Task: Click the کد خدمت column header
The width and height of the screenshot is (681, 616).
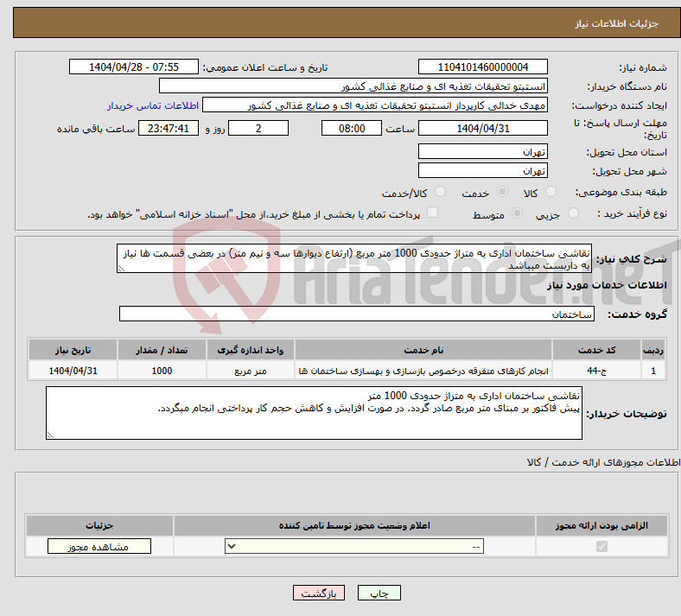Action: coord(597,350)
